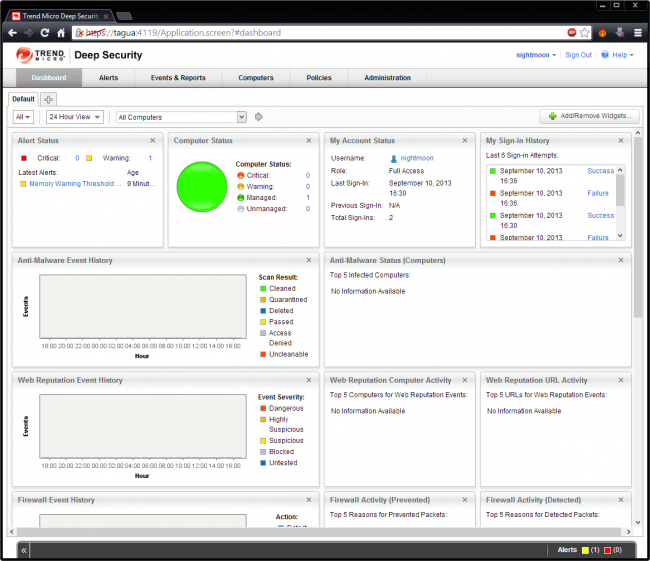Expand the bottom alerts bar chevron

pos(24,550)
